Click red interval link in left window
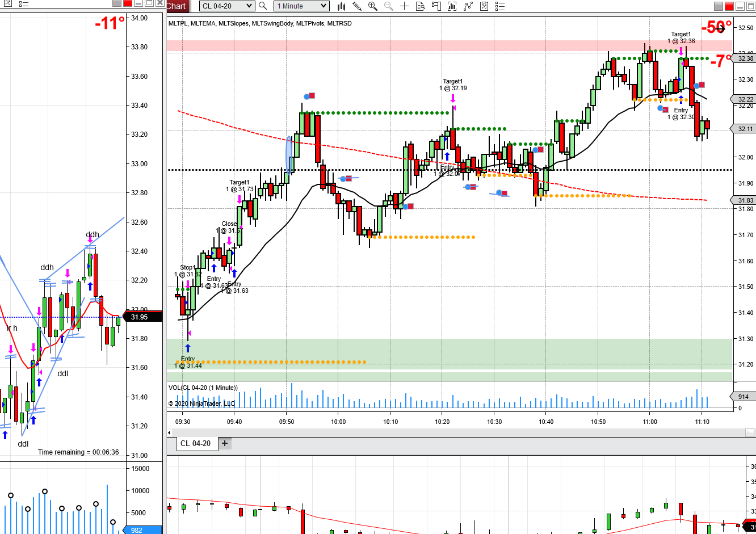756x534 pixels. click(128, 3)
